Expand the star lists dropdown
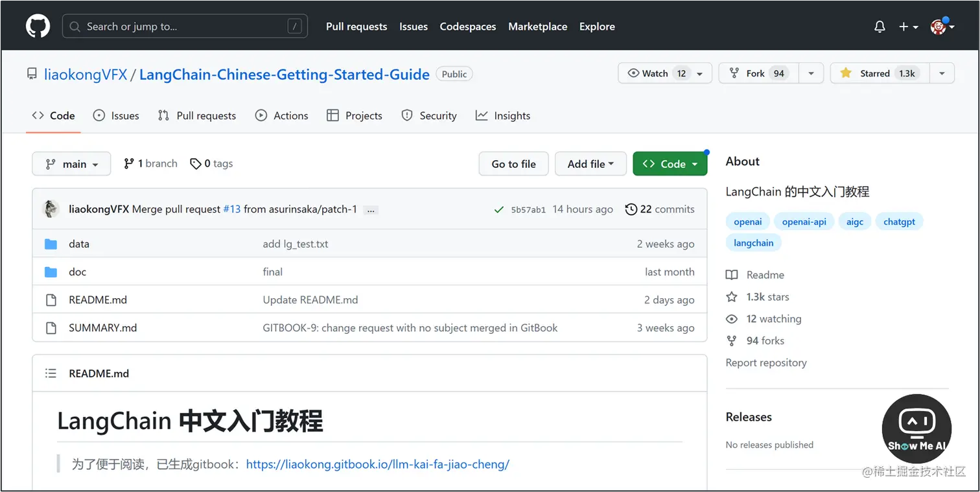The image size is (980, 492). pyautogui.click(x=942, y=74)
